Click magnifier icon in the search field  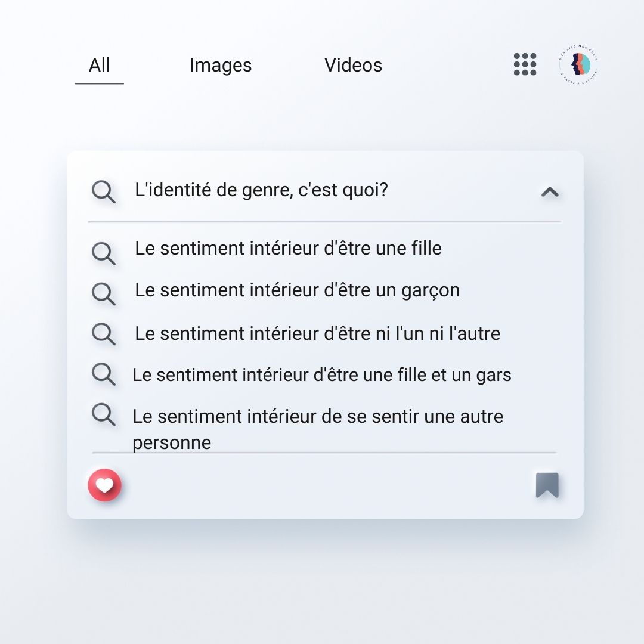pyautogui.click(x=103, y=192)
